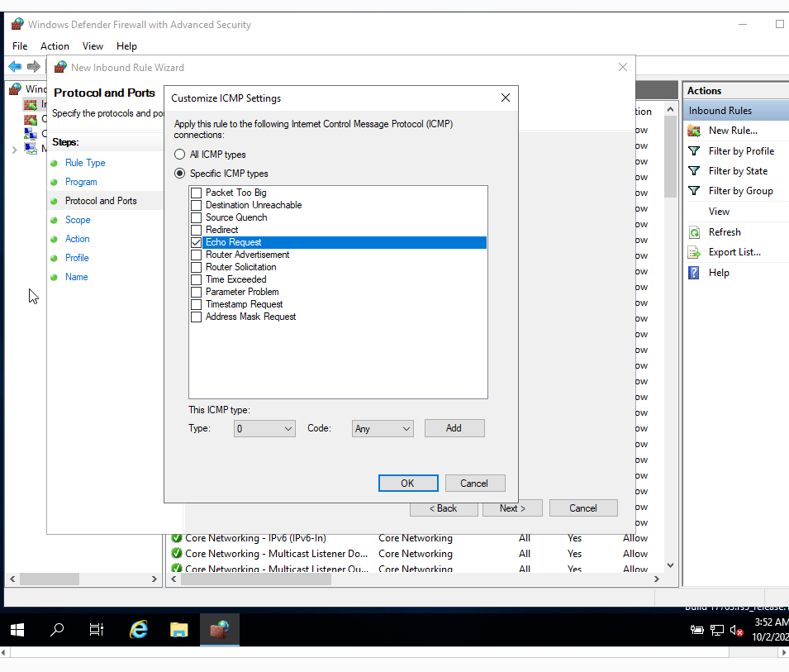Click Cancel in Customize ICMP Settings dialog
The image size is (789, 672).
475,484
